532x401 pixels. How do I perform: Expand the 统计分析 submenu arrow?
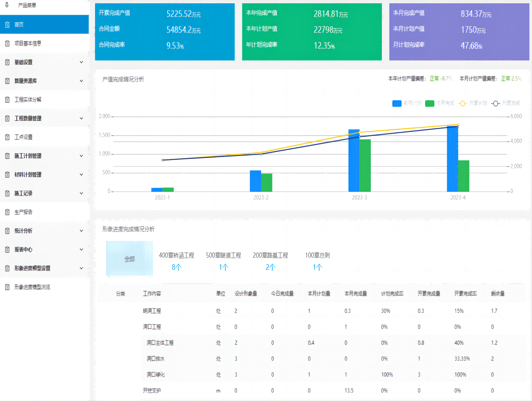(x=81, y=231)
